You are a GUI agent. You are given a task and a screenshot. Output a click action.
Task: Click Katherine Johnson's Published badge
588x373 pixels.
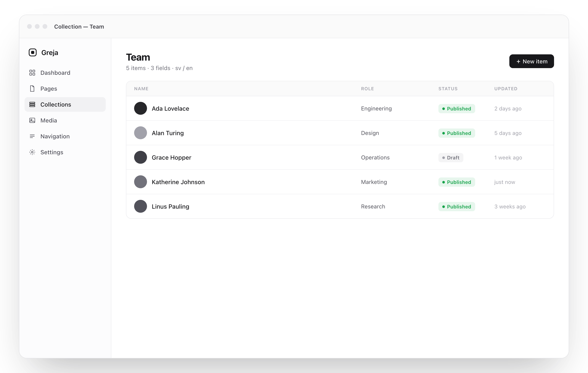(456, 182)
